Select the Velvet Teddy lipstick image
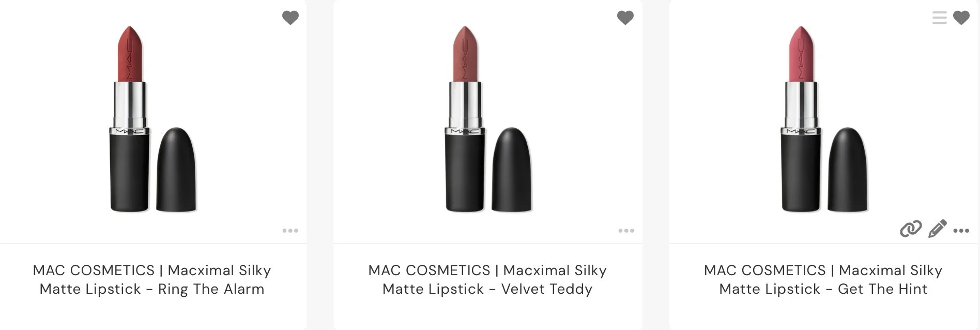The image size is (980, 330). pos(488,119)
